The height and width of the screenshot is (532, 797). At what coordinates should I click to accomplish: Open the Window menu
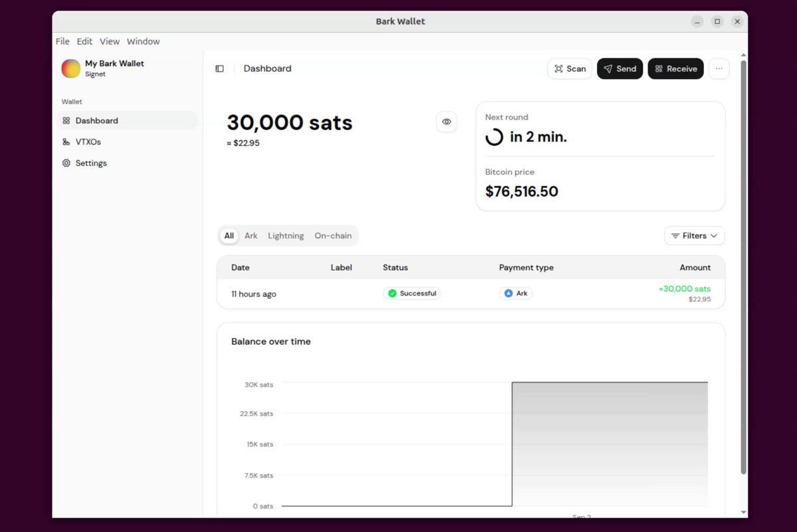tap(143, 41)
